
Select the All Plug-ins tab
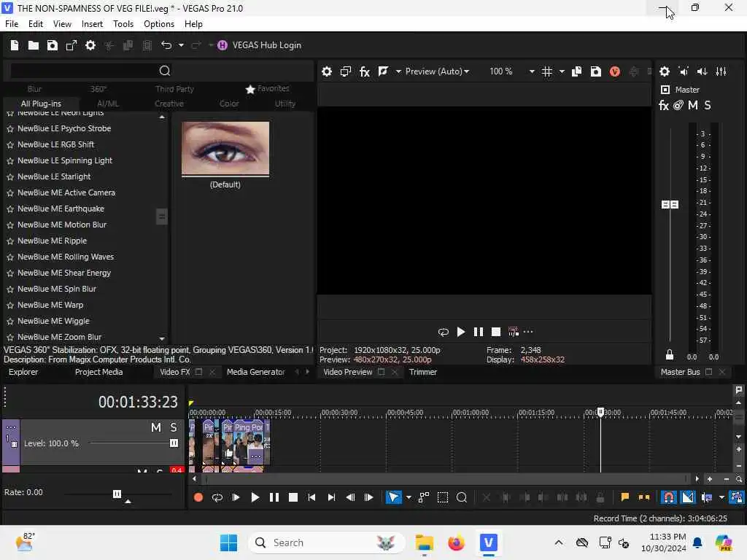coord(41,104)
